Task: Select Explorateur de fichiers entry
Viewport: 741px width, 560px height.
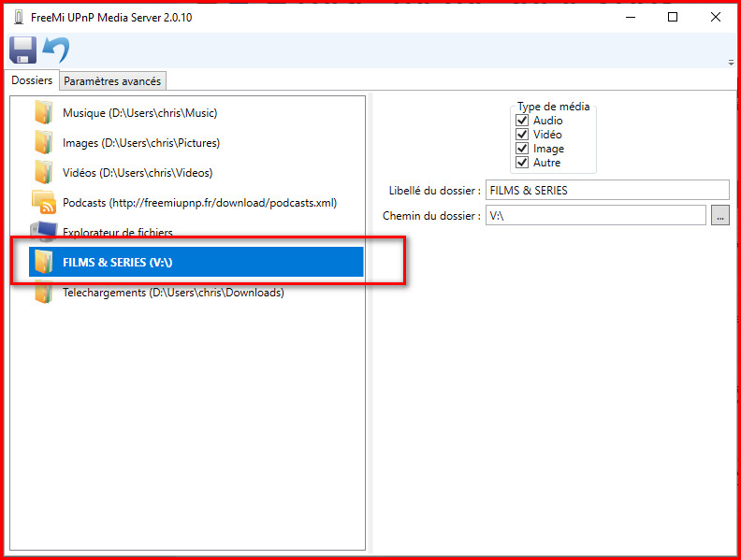Action: click(x=118, y=232)
